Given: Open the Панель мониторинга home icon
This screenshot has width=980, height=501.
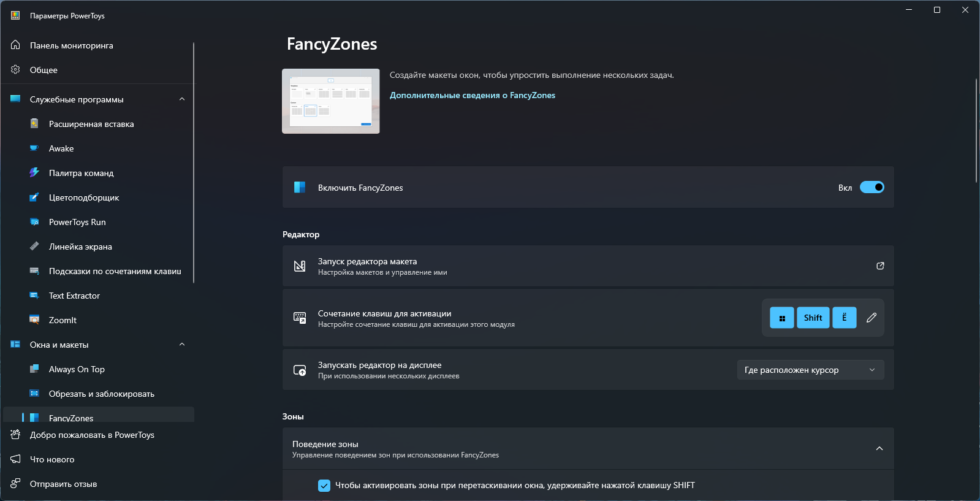Looking at the screenshot, I should tap(15, 45).
